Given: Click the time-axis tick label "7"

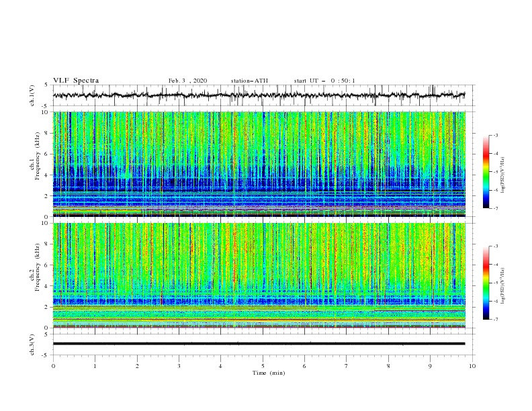Looking at the screenshot, I should [x=347, y=366].
